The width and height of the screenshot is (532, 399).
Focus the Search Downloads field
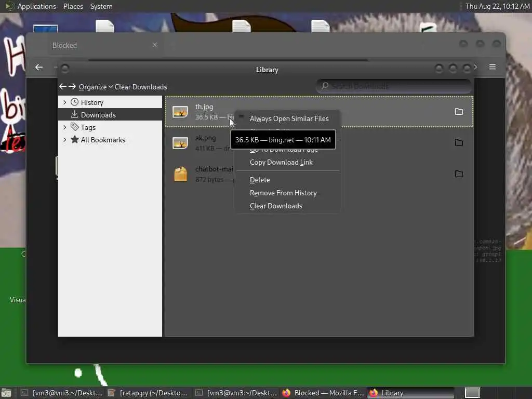point(394,86)
